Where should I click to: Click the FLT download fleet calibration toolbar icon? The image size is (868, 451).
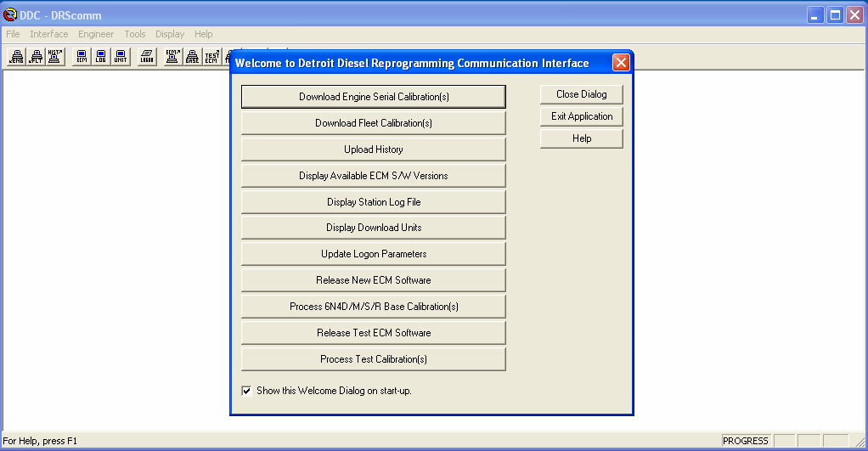click(36, 56)
